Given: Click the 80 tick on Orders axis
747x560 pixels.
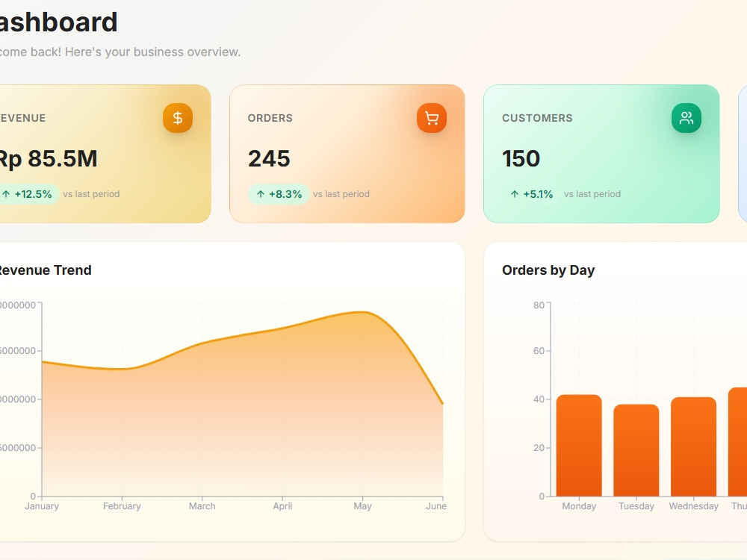Looking at the screenshot, I should pyautogui.click(x=539, y=305).
